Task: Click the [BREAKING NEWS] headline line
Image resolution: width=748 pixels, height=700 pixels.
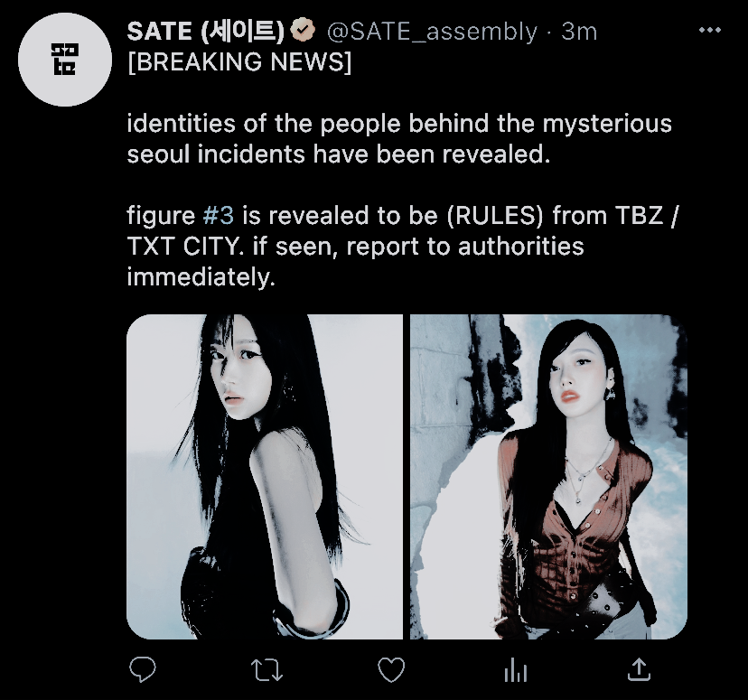Action: click(x=239, y=62)
